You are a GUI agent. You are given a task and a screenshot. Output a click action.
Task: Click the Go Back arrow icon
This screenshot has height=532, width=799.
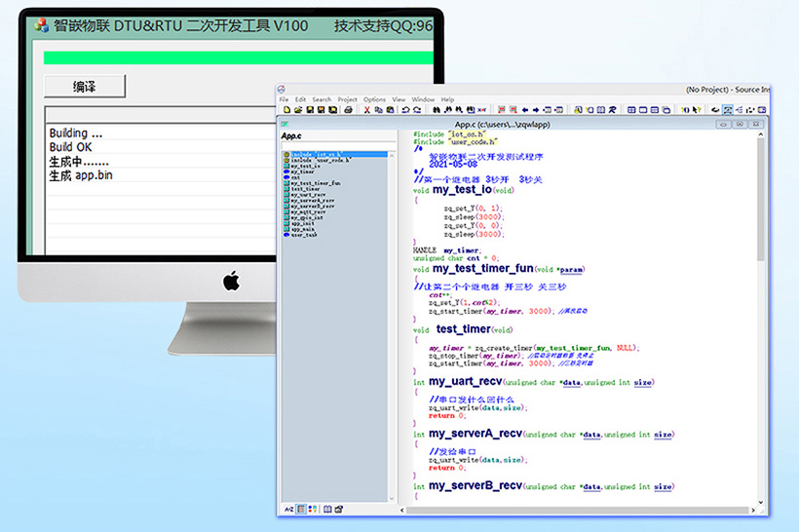pyautogui.click(x=525, y=110)
